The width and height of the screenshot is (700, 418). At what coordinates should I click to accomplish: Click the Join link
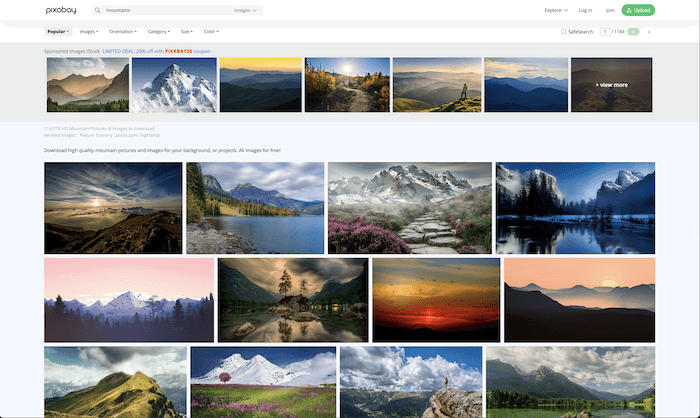pyautogui.click(x=610, y=10)
